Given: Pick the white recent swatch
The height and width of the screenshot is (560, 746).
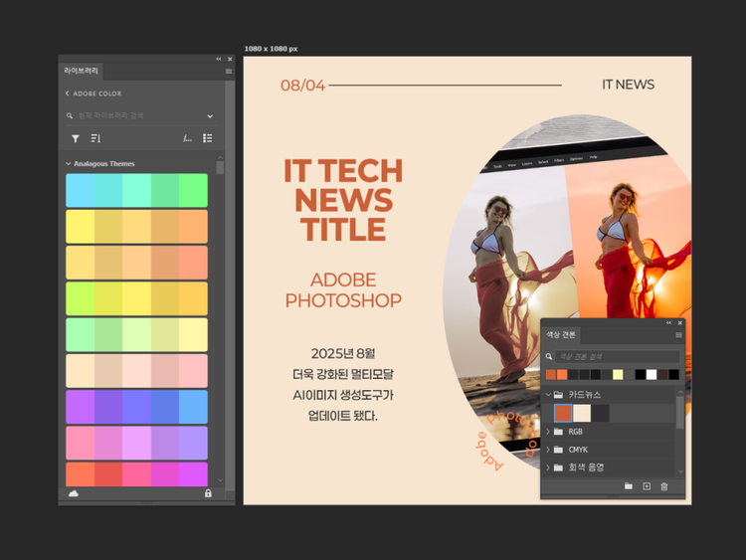Looking at the screenshot, I should [x=652, y=375].
